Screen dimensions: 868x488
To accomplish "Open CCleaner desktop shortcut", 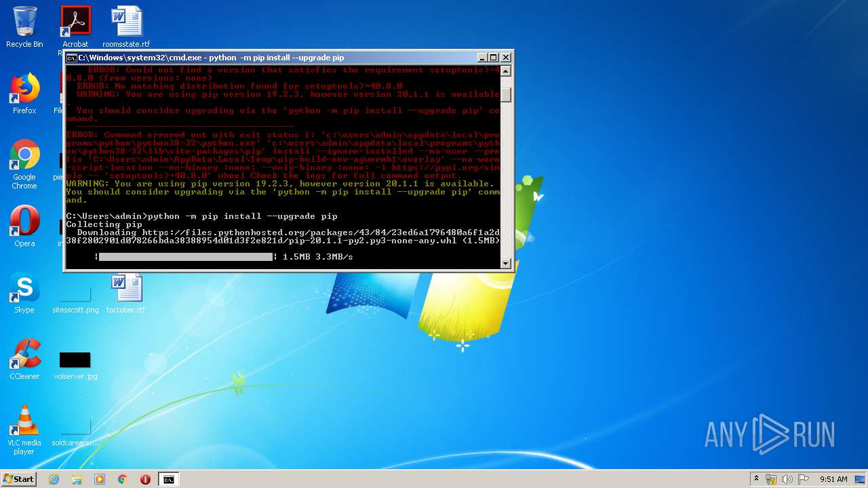I will [24, 359].
